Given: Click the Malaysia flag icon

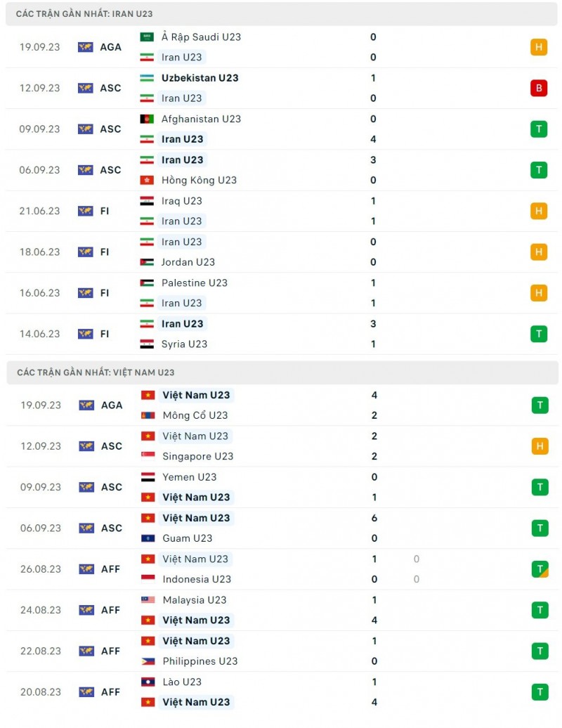Looking at the screenshot, I should coord(148,600).
